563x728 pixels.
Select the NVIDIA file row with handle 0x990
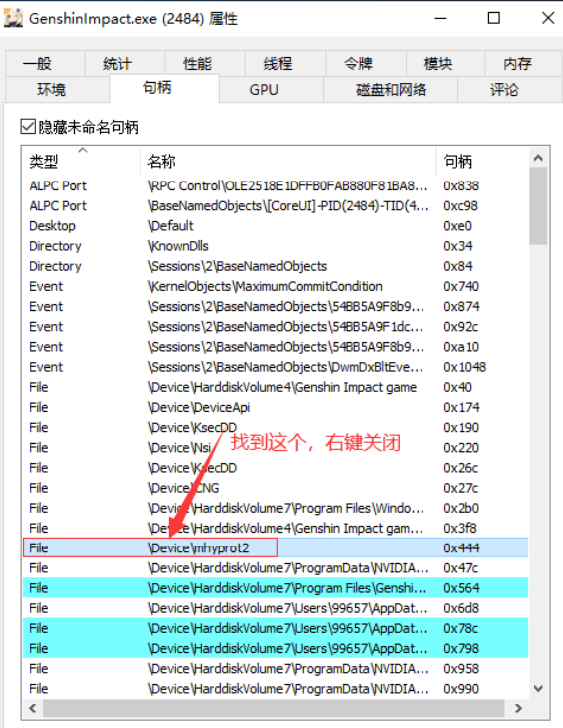tap(275, 688)
